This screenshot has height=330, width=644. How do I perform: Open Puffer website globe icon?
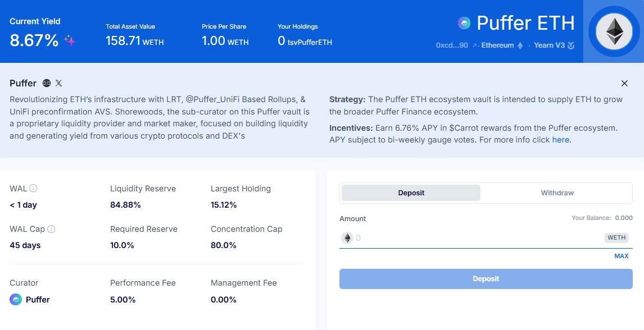(x=47, y=83)
